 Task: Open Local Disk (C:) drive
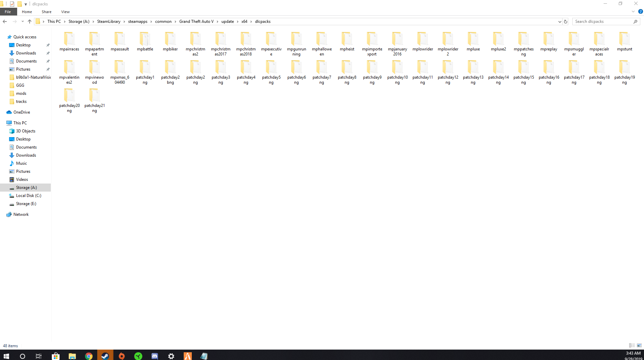29,196
